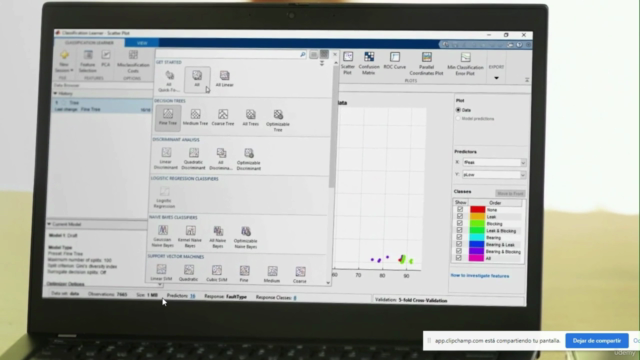Choose the Fine Gaussian SVM model
Screen dimensions: 640x360
[x=244, y=274]
